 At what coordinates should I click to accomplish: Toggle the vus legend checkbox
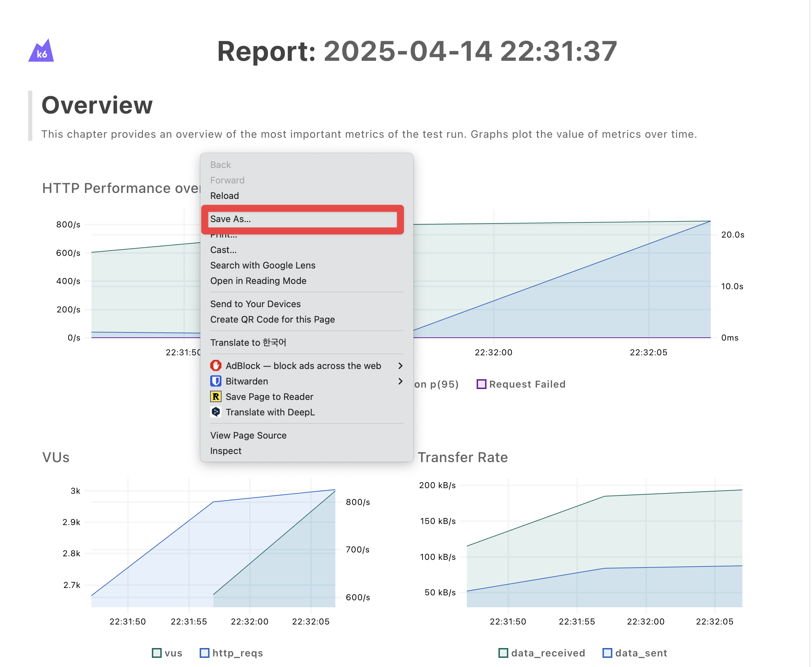click(157, 653)
